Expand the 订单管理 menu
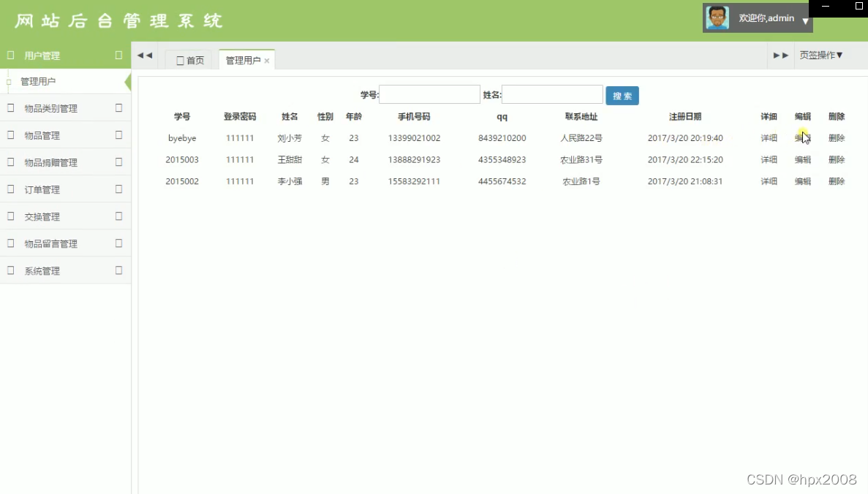The height and width of the screenshot is (494, 868). coord(65,190)
